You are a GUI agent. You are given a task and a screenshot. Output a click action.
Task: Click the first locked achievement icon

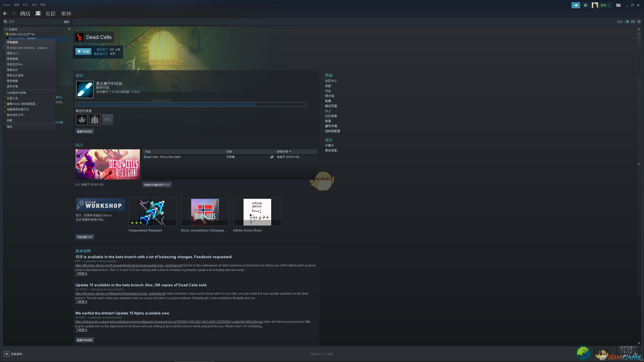pyautogui.click(x=82, y=120)
